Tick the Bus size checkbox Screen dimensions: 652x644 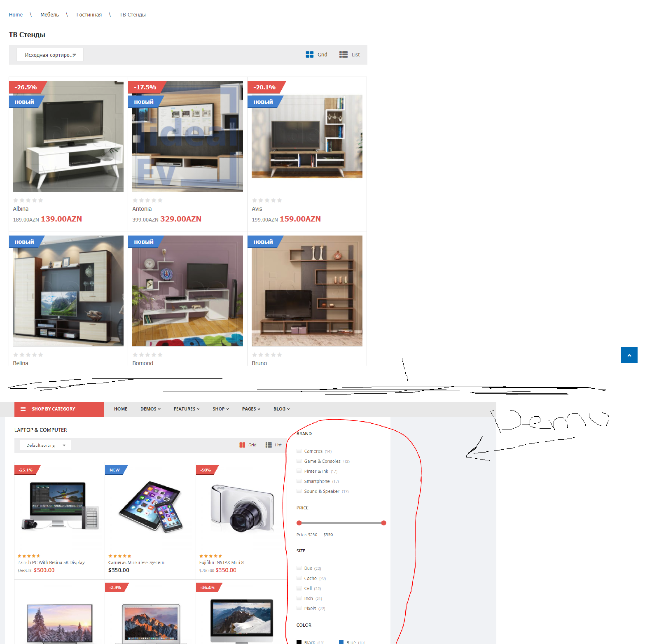tap(299, 568)
